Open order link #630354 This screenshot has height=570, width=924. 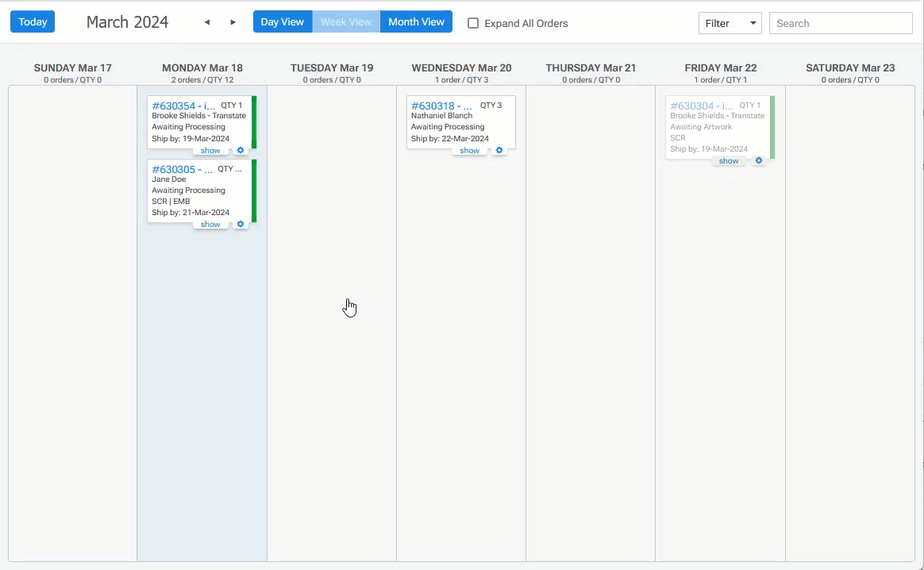[183, 106]
